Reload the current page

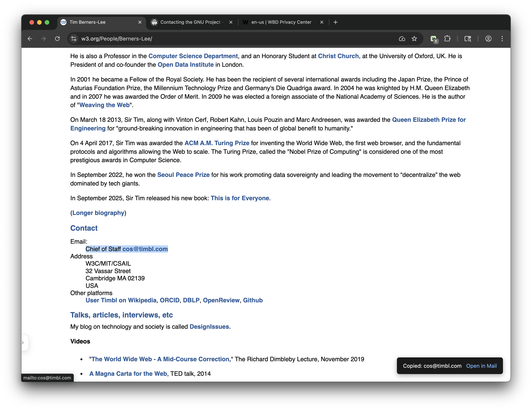click(x=57, y=39)
